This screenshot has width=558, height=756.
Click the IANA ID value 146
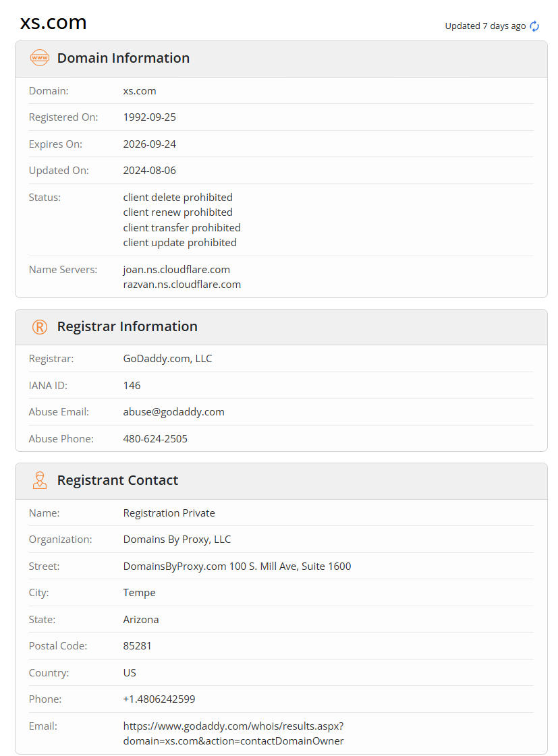click(x=132, y=385)
